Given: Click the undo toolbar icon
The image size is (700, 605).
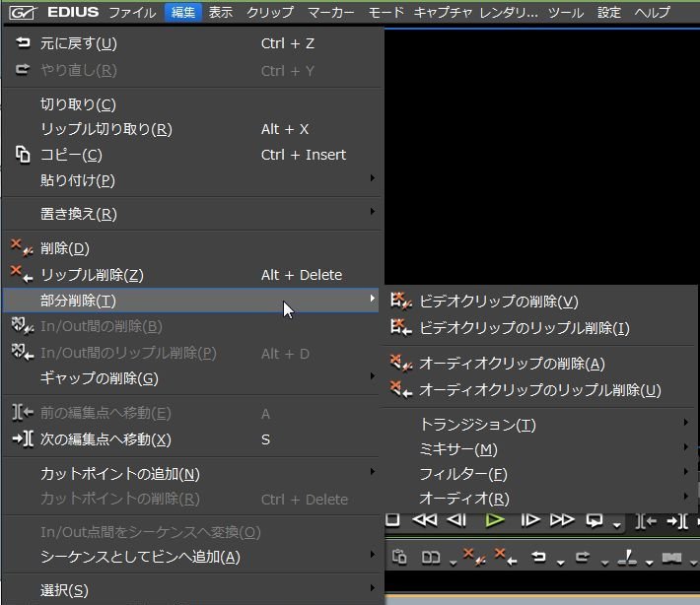Looking at the screenshot, I should [539, 557].
